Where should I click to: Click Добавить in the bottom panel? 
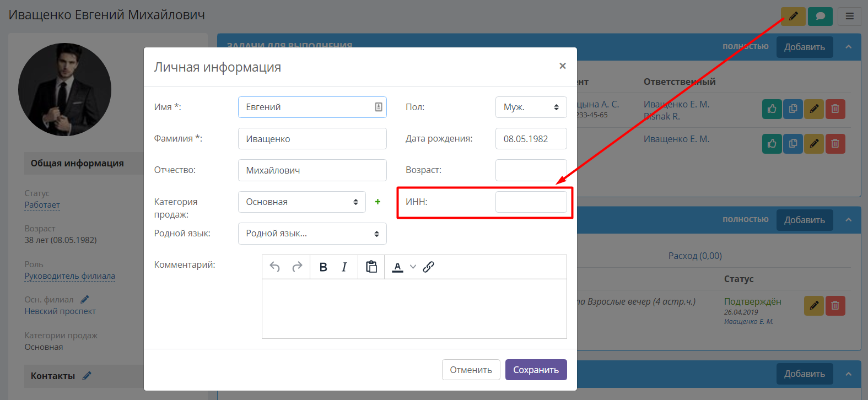[x=805, y=374]
